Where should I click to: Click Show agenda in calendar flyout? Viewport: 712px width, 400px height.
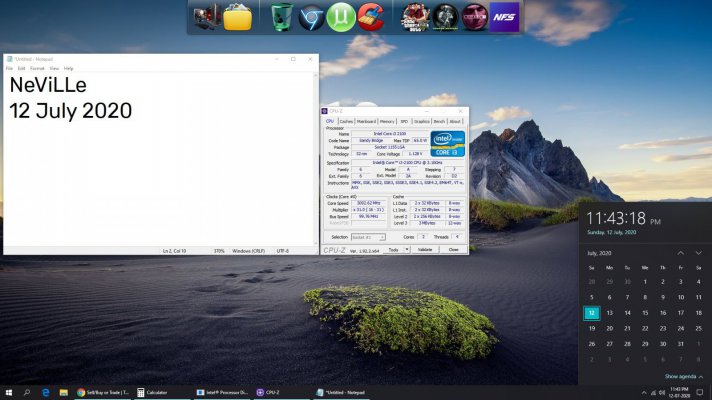pyautogui.click(x=683, y=377)
